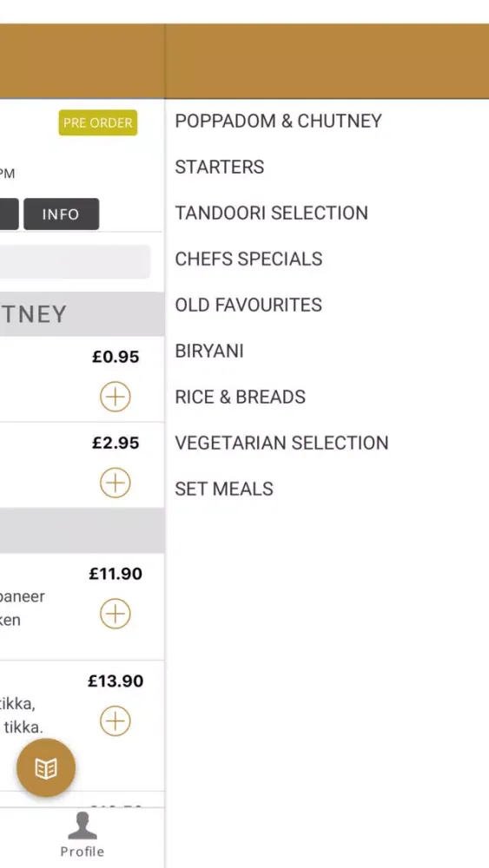Click the CHUTNEY section header
The width and height of the screenshot is (489, 868).
point(82,314)
